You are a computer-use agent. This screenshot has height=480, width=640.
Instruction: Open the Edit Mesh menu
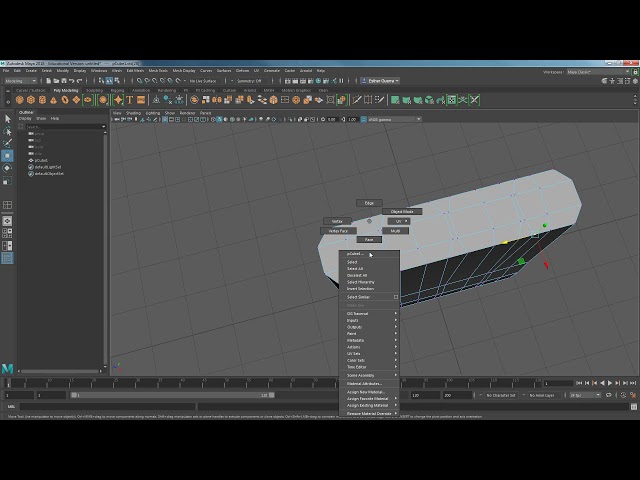135,71
